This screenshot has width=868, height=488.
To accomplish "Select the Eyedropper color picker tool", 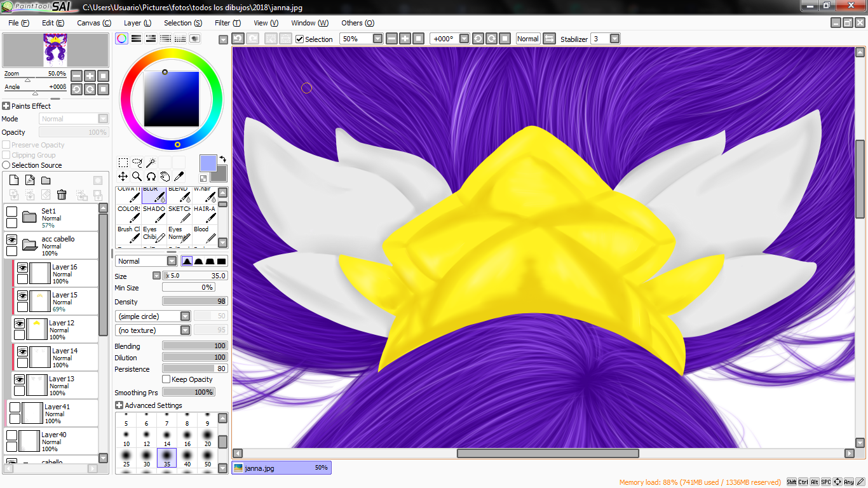I will pos(179,177).
